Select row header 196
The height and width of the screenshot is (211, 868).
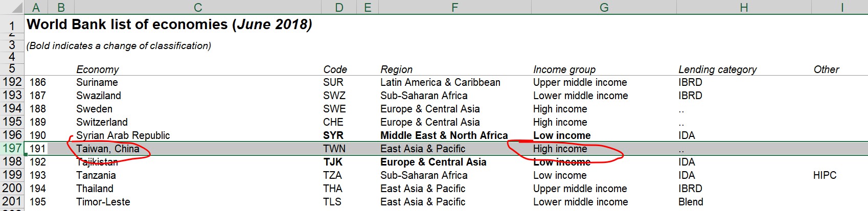[12, 135]
